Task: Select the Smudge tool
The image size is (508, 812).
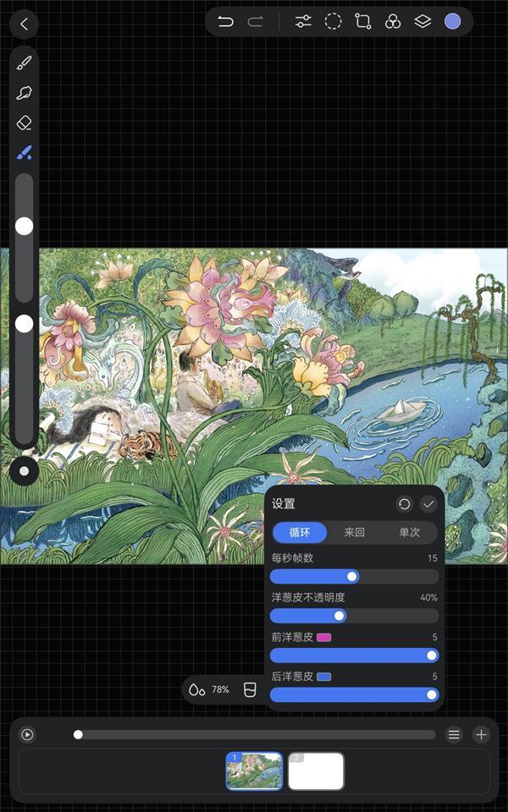Action: 25,93
